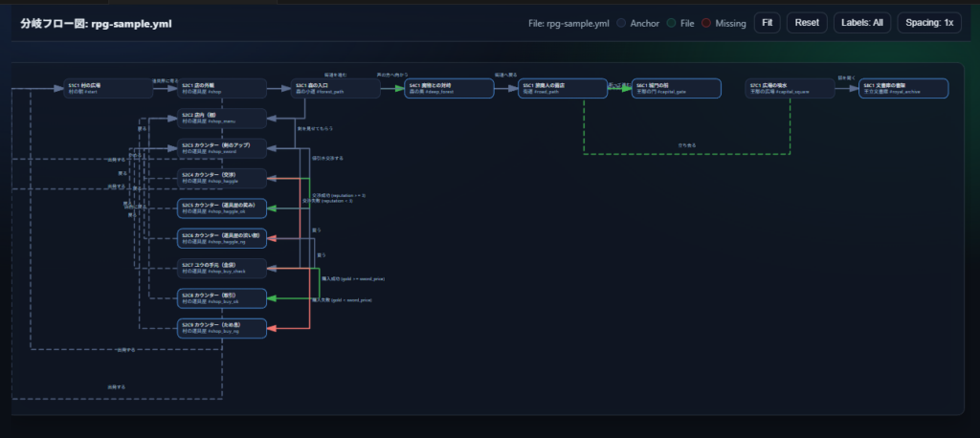Image resolution: width=980 pixels, height=438 pixels.
Task: Click the Anchor legend circle
Action: (621, 23)
